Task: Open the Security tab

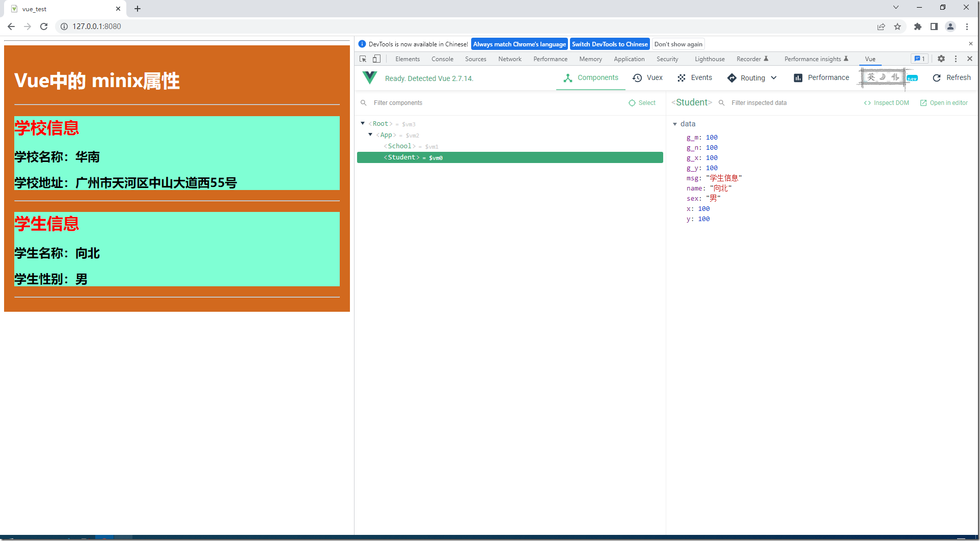Action: 667,59
